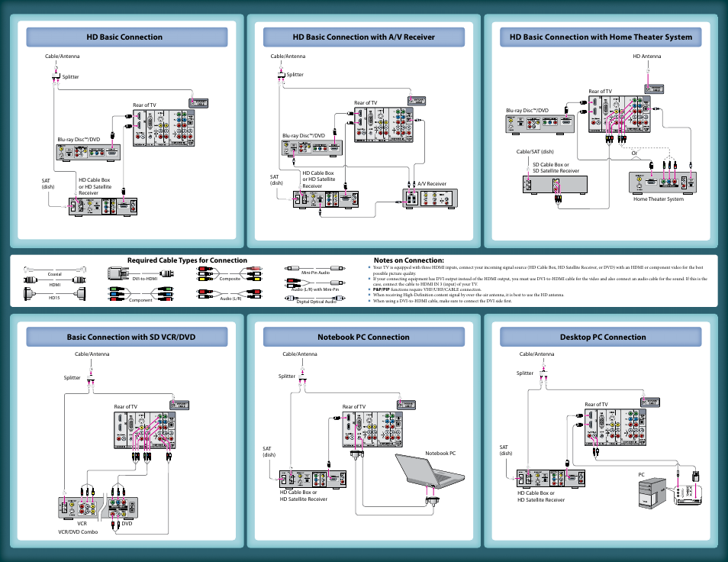Click the Mini-Pin Audio cable illustration
The width and height of the screenshot is (728, 562).
coord(315,268)
